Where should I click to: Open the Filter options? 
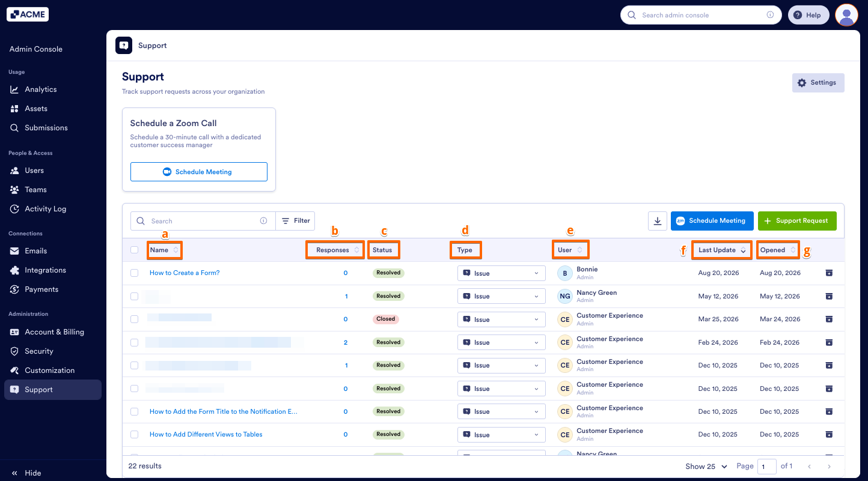(296, 221)
